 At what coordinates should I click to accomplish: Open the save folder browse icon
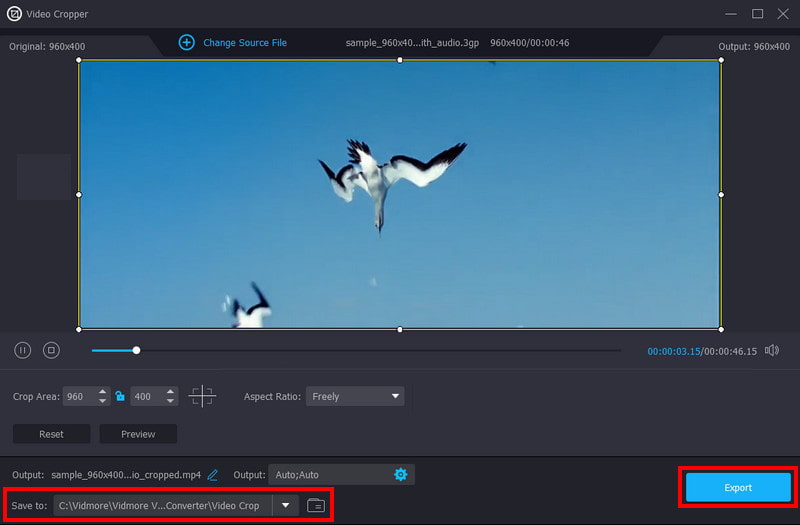click(x=316, y=505)
